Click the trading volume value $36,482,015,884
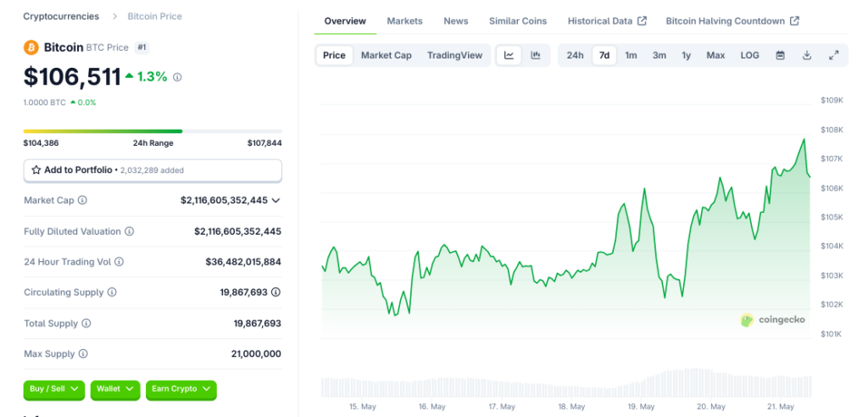868x417 pixels. [x=243, y=261]
